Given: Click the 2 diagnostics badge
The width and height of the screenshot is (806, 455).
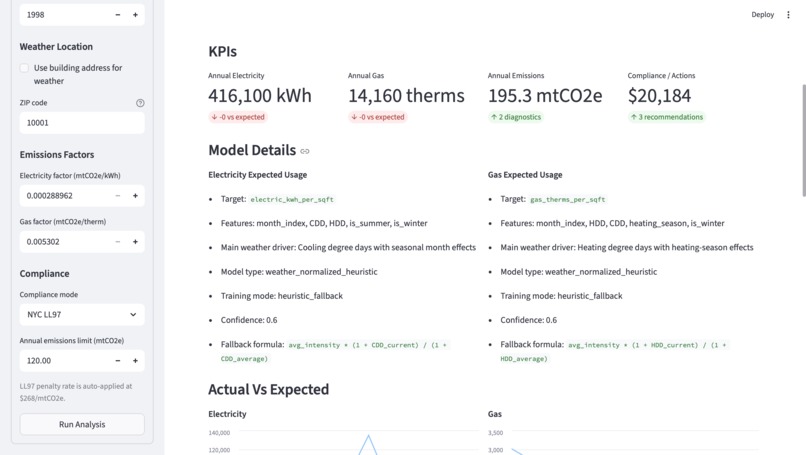Looking at the screenshot, I should click(516, 117).
